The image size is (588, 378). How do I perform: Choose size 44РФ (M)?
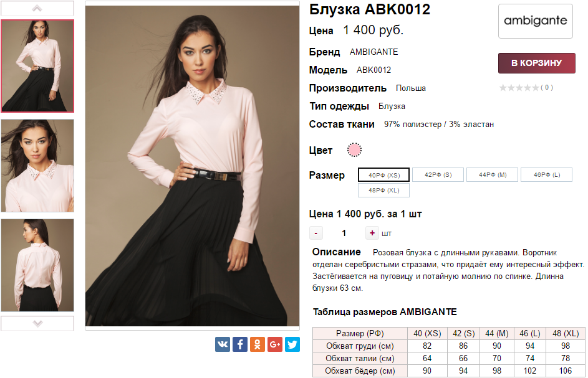tap(493, 174)
